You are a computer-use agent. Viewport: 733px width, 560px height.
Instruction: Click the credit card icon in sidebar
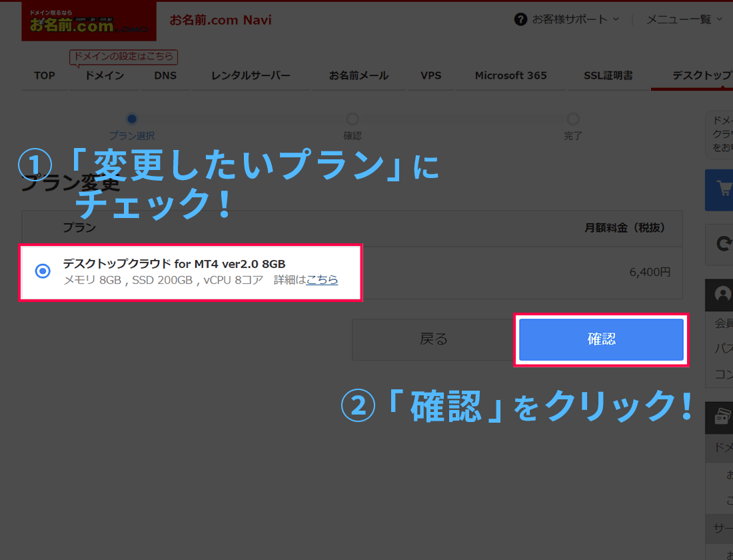pyautogui.click(x=723, y=417)
